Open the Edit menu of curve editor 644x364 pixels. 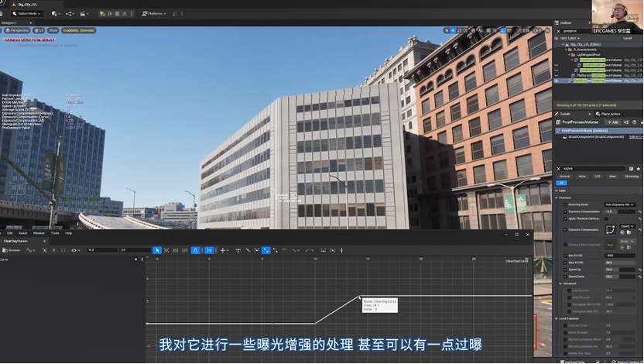tap(10, 233)
